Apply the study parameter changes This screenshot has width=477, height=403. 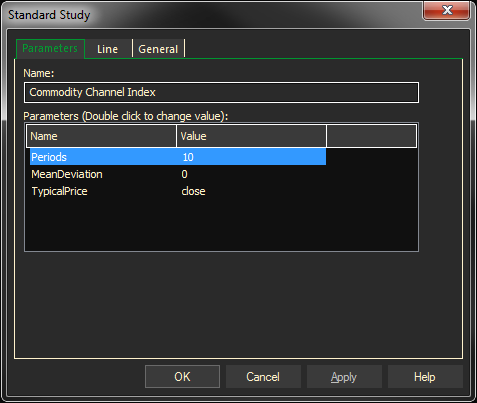coord(344,377)
